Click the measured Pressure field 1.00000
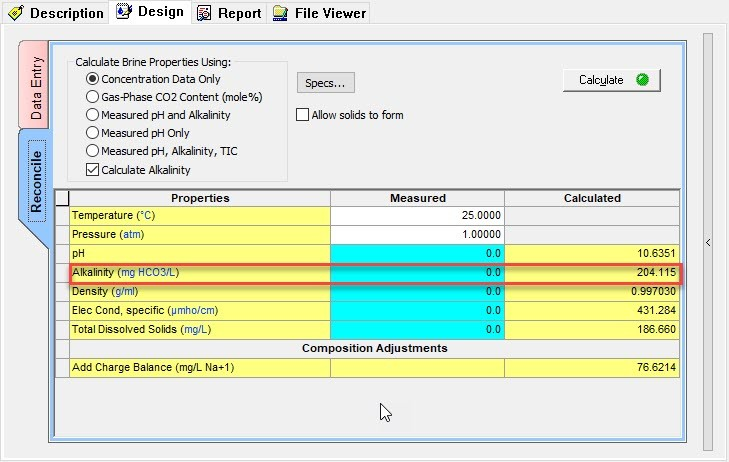Image resolution: width=729 pixels, height=462 pixels. pyautogui.click(x=417, y=235)
